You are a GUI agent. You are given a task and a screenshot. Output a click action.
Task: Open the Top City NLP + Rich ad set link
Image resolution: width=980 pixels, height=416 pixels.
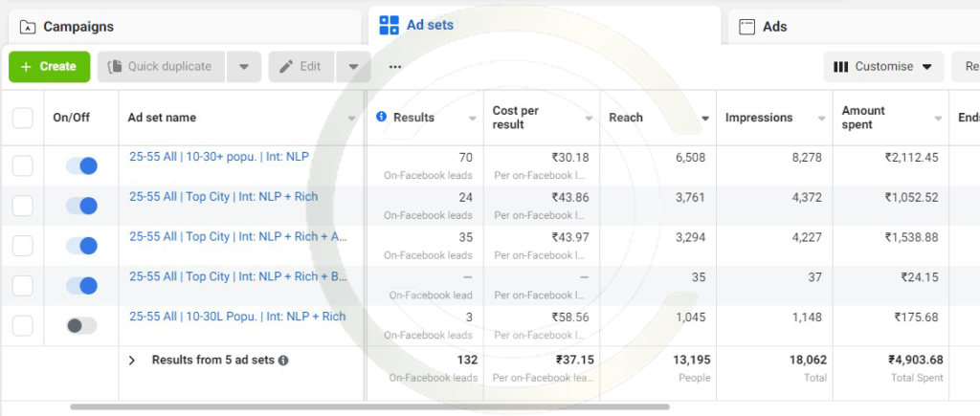pyautogui.click(x=223, y=196)
